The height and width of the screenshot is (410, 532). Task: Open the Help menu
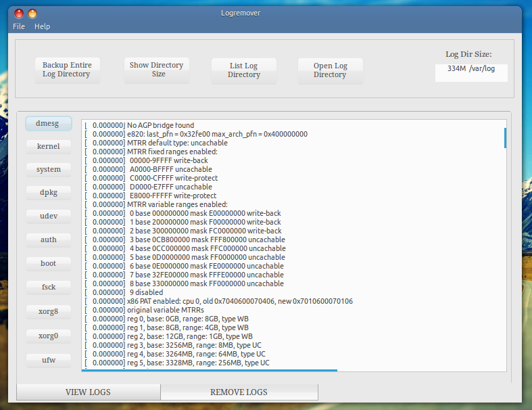pyautogui.click(x=42, y=26)
